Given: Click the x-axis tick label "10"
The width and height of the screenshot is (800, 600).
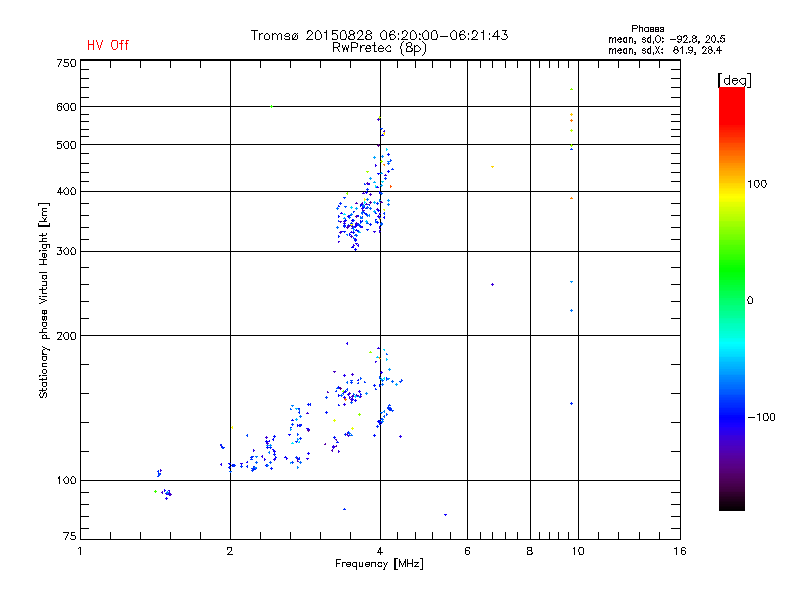Looking at the screenshot, I should [x=578, y=551].
